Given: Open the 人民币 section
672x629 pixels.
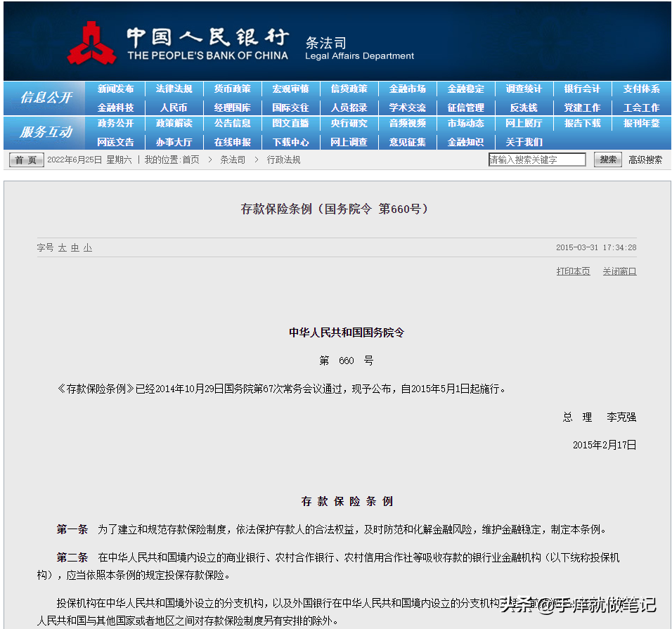Looking at the screenshot, I should (174, 108).
